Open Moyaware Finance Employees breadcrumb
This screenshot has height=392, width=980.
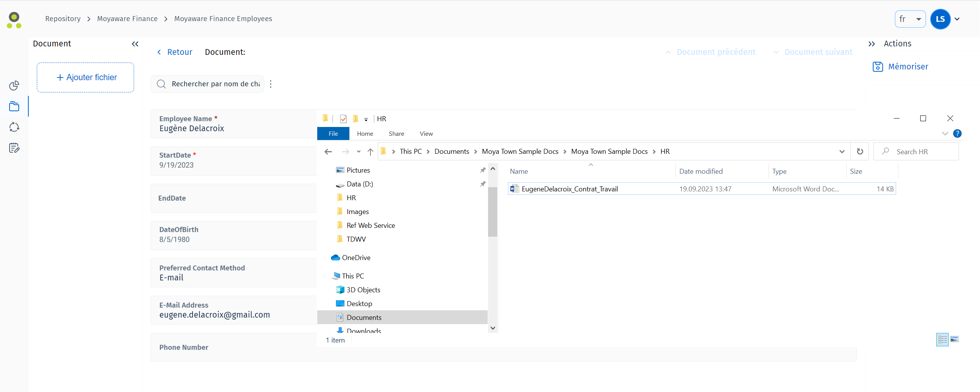223,19
